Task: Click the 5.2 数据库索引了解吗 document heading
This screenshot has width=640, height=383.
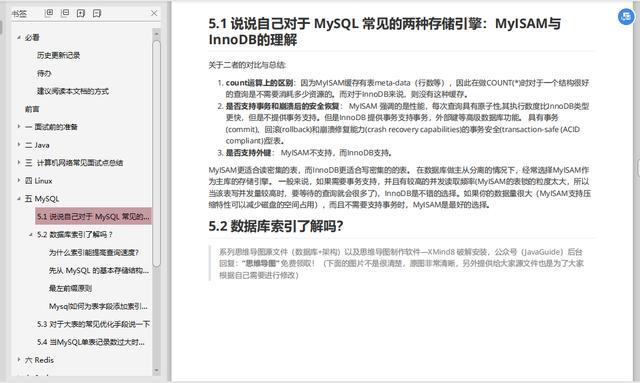Action: tap(276, 226)
